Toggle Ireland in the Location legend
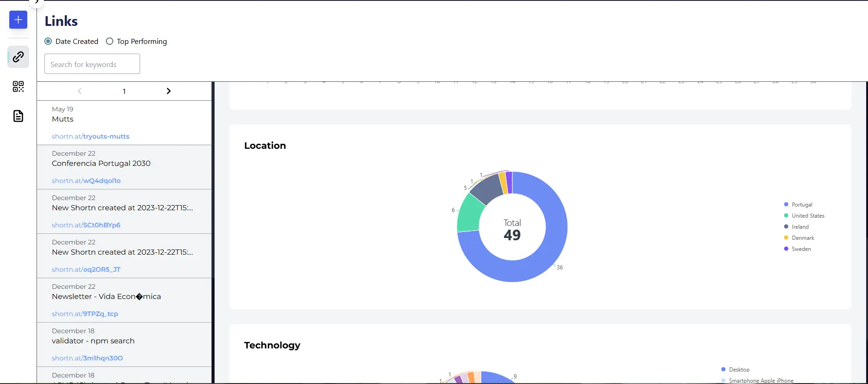The image size is (868, 384). 800,227
